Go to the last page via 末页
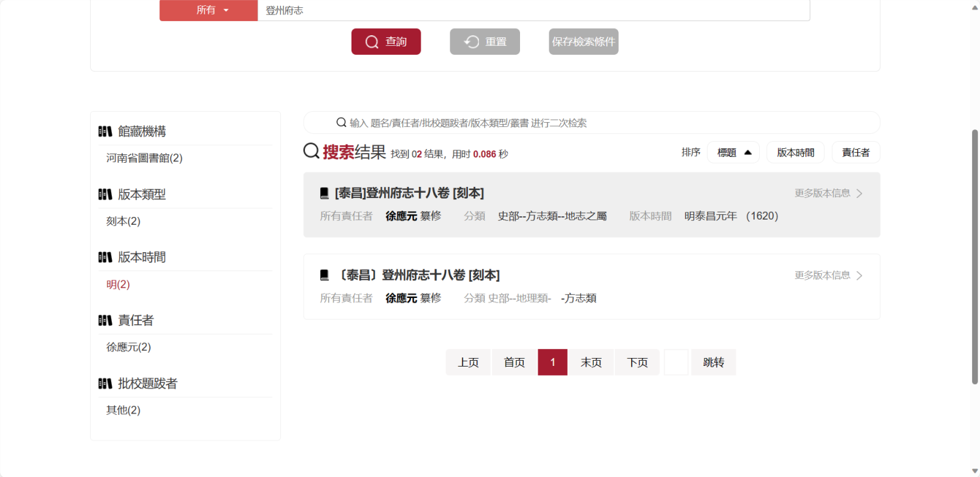This screenshot has height=477, width=980. coord(591,361)
